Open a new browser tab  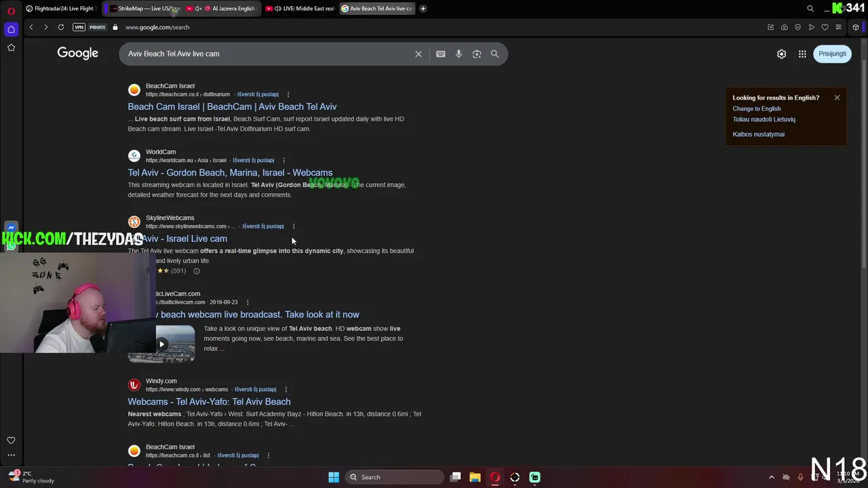point(423,9)
